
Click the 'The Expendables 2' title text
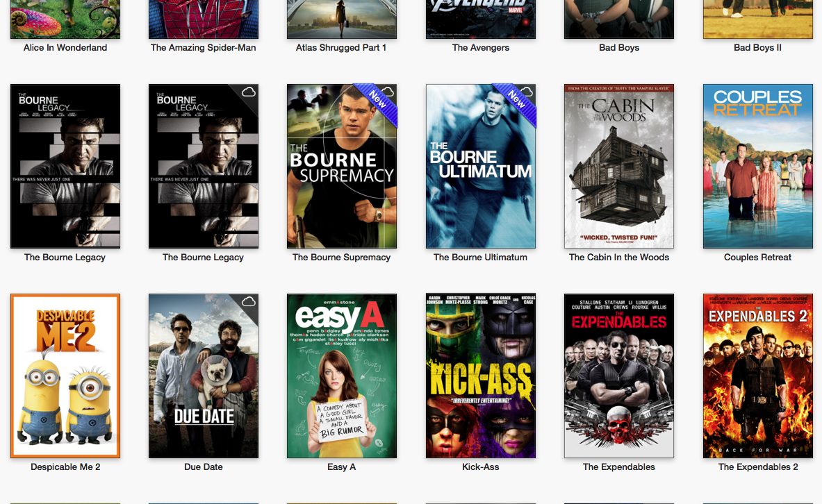(758, 467)
